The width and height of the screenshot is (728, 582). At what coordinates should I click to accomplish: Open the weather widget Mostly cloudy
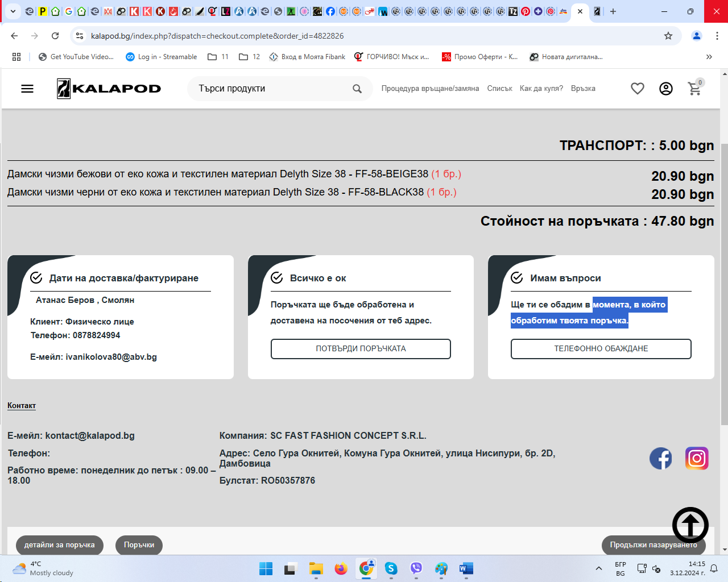coord(43,568)
